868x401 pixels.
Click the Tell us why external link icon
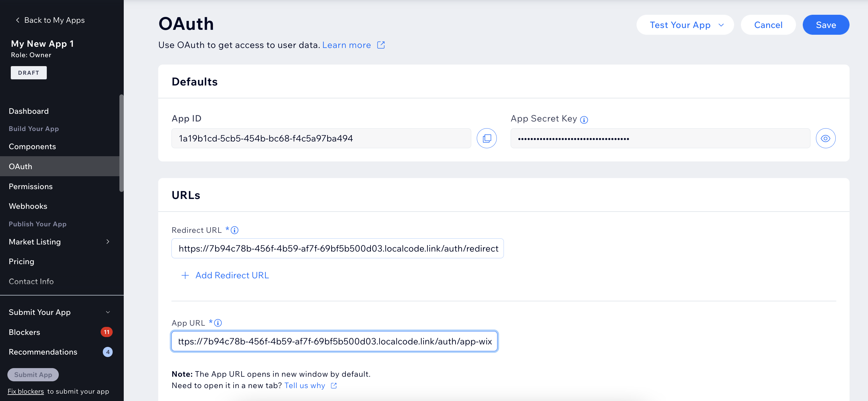[x=334, y=386]
